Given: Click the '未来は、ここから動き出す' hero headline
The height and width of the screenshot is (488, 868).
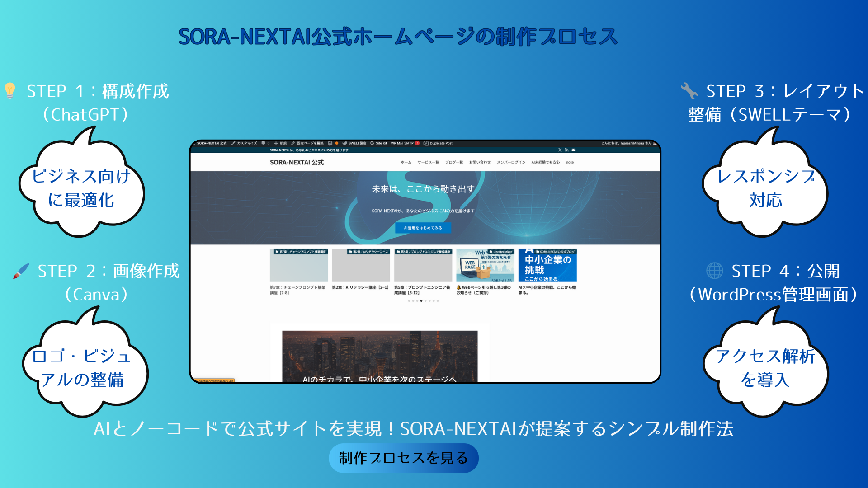Looking at the screenshot, I should tap(423, 189).
